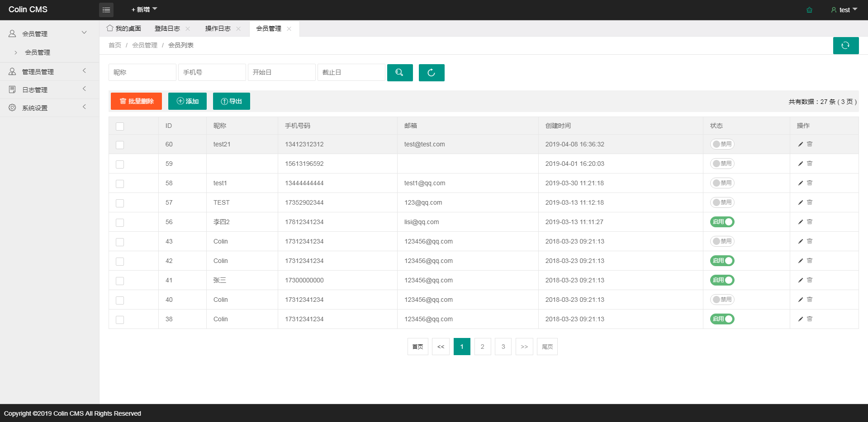Switch to the 登陆日志 tab
Viewport: 868px width, 422px height.
[x=167, y=28]
